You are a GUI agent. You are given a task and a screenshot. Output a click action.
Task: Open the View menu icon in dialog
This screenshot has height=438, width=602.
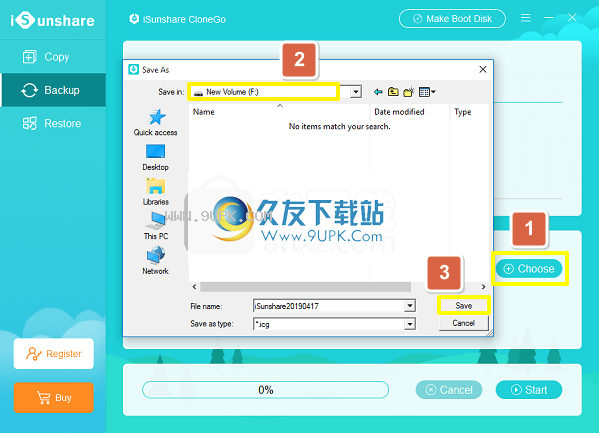tap(427, 92)
